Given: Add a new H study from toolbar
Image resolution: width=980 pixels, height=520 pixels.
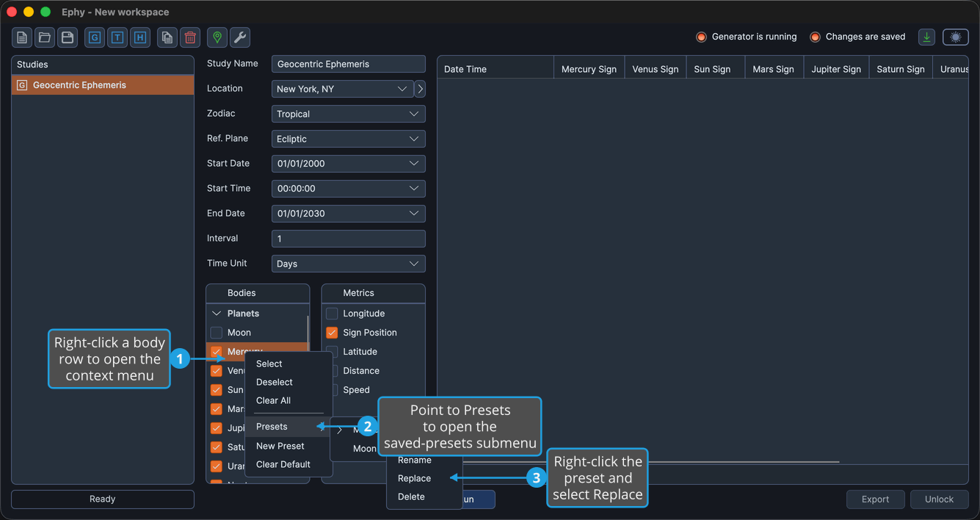Looking at the screenshot, I should coord(140,37).
